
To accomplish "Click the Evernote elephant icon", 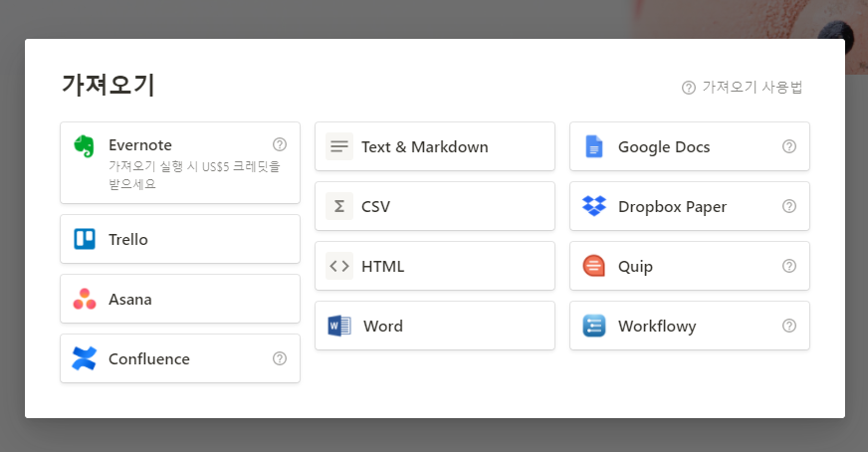I will (85, 146).
